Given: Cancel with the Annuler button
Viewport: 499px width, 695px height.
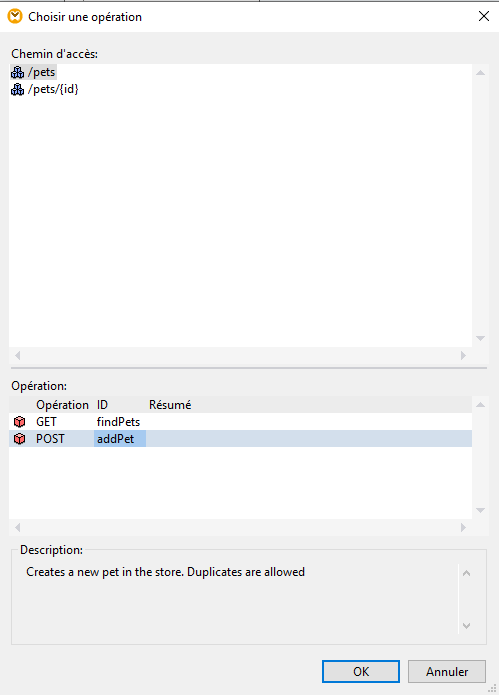Looking at the screenshot, I should point(447,672).
